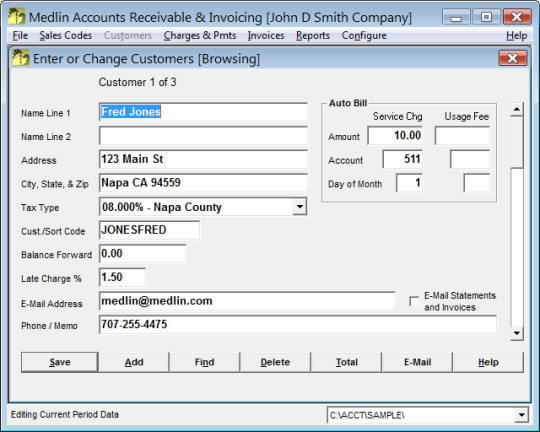Click the Balance Forward field
This screenshot has width=540, height=432.
click(x=143, y=254)
